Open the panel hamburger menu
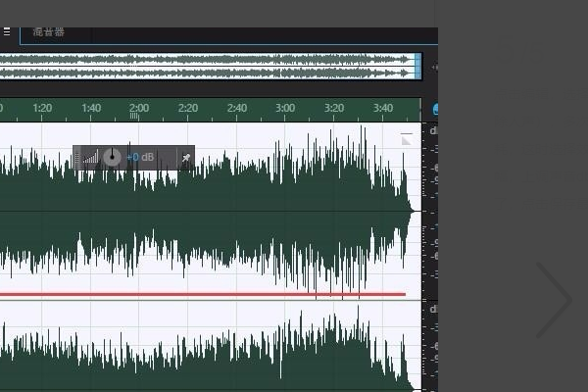This screenshot has width=588, height=392. click(7, 32)
